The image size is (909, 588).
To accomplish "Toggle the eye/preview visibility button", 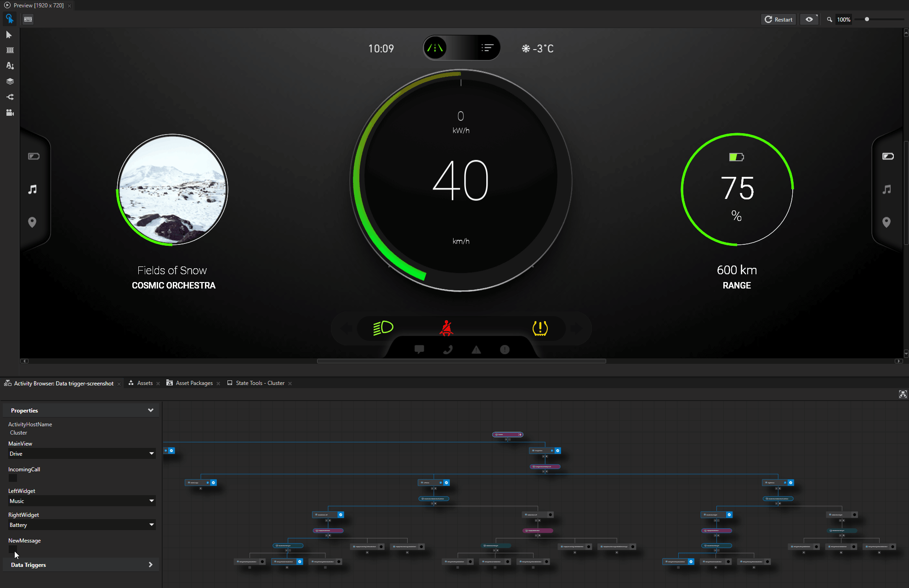I will pos(810,19).
